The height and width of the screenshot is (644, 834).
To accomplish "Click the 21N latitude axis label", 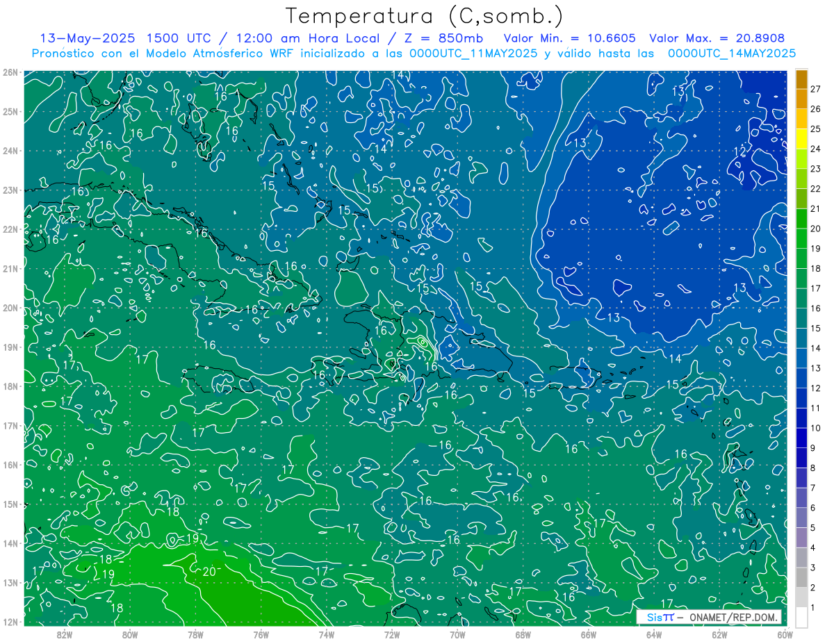I will coord(10,268).
